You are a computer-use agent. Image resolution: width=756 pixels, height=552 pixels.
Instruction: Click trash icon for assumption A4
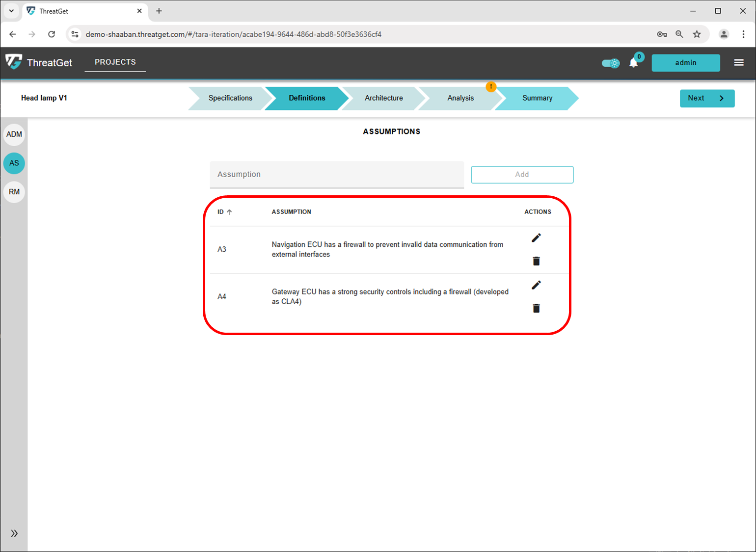536,308
